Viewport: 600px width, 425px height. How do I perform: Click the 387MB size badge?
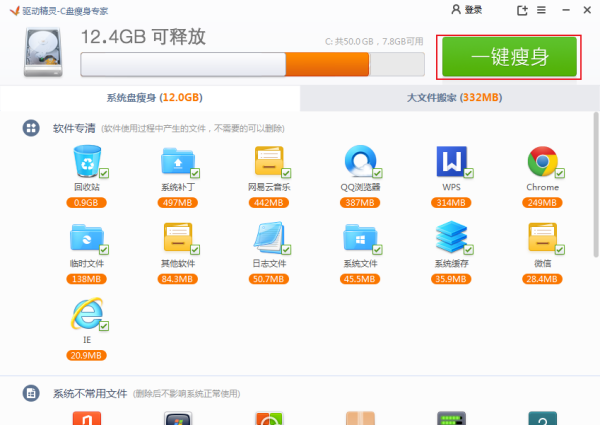[360, 202]
